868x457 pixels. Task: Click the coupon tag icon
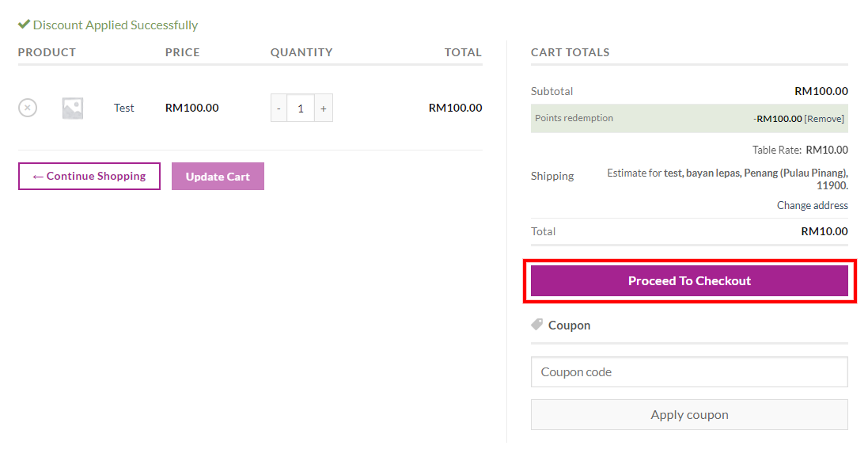pyautogui.click(x=536, y=325)
